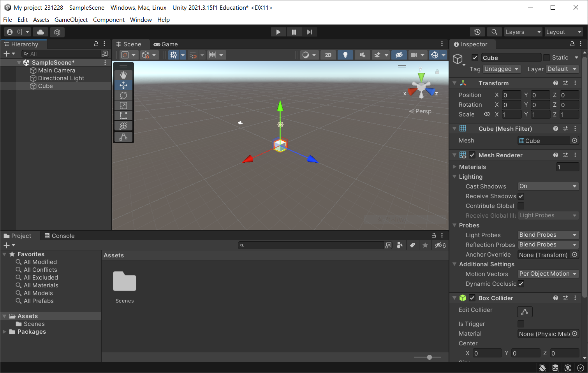
Task: Click Edit Collider button
Action: tap(525, 312)
